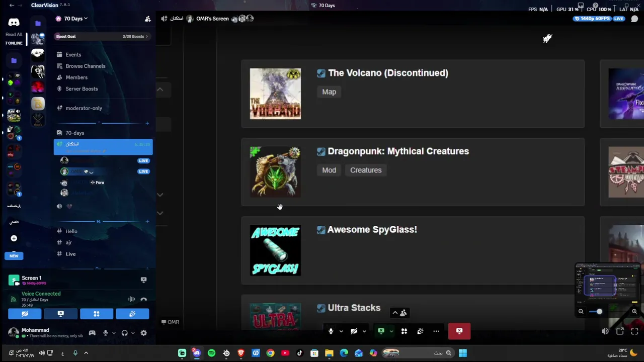Toggle camera button in voice panel
The width and height of the screenshot is (644, 362).
tap(25, 314)
